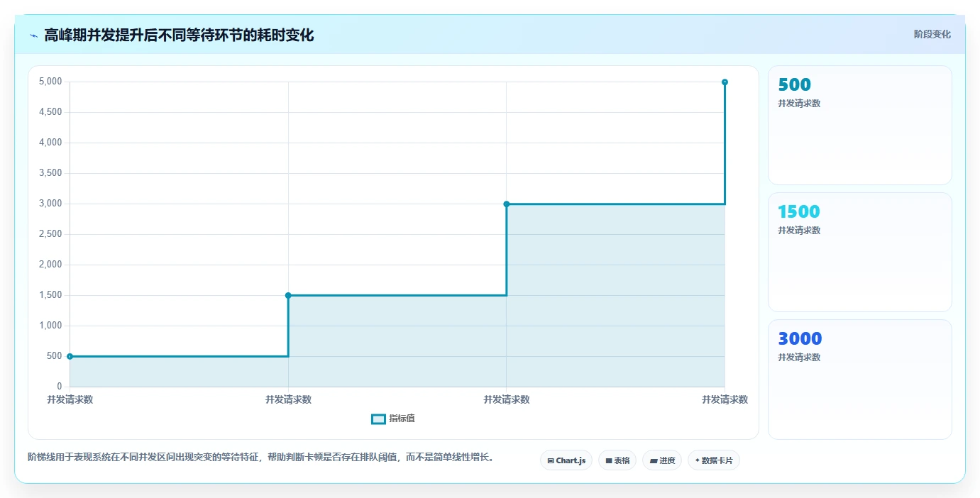980x498 pixels.
Task: Click the 2,500 y-axis label
Action: click(50, 234)
